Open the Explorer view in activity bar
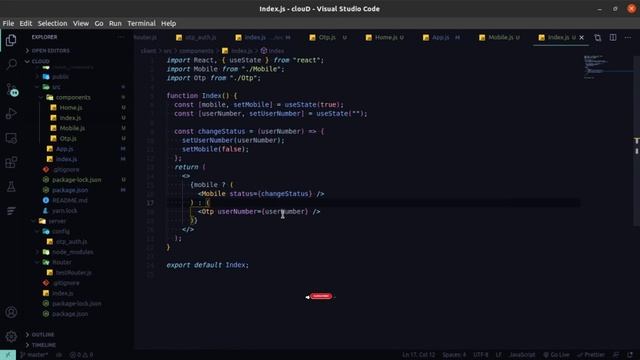Viewport: 640px width, 360px height. tap(11, 40)
